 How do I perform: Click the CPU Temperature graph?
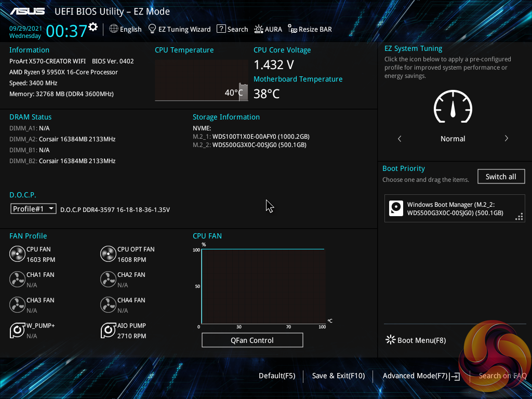pyautogui.click(x=202, y=81)
